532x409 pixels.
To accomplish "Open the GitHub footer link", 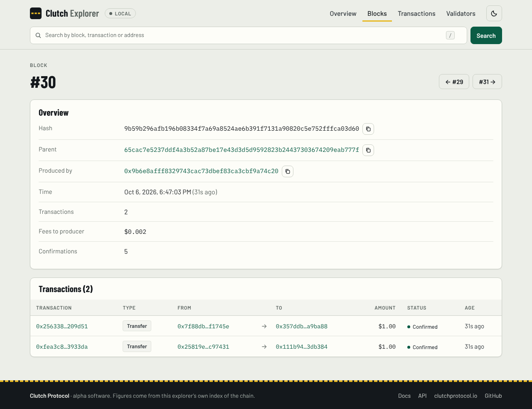I will pos(493,396).
